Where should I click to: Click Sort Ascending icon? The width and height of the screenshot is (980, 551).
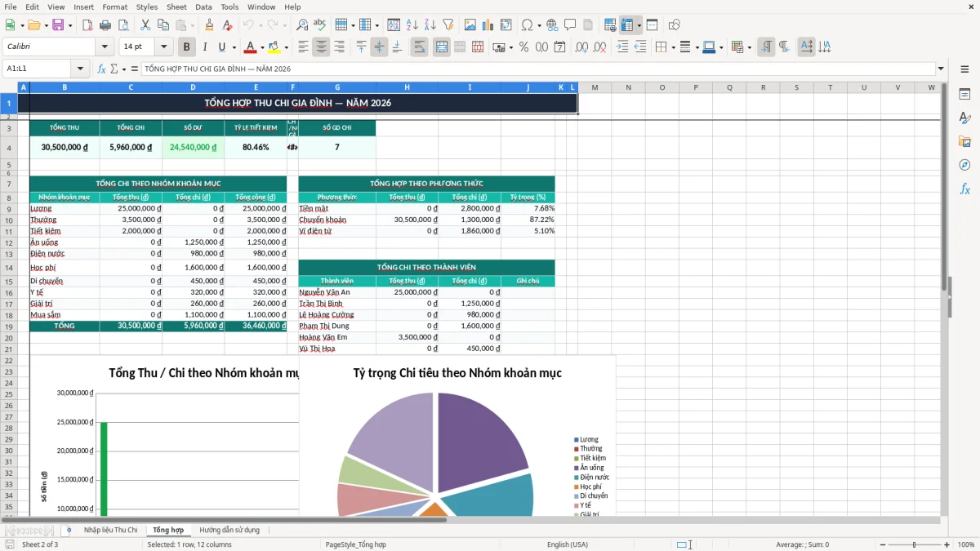412,25
